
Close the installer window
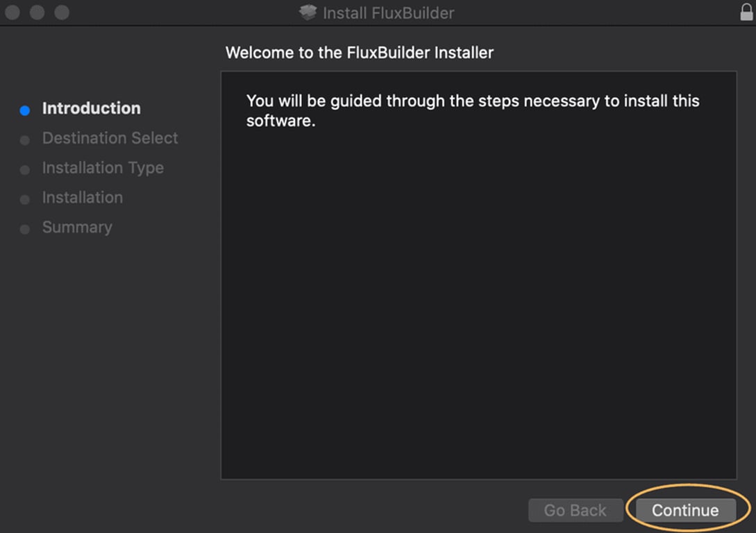point(12,12)
